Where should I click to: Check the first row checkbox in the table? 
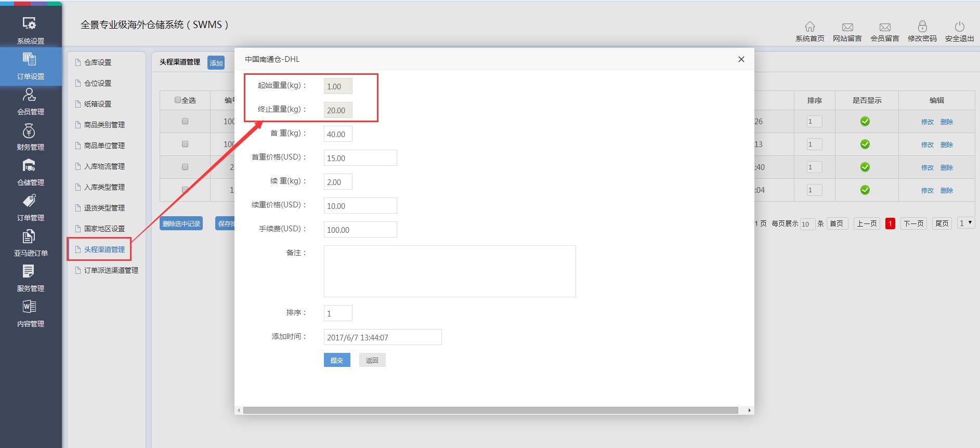(x=185, y=121)
